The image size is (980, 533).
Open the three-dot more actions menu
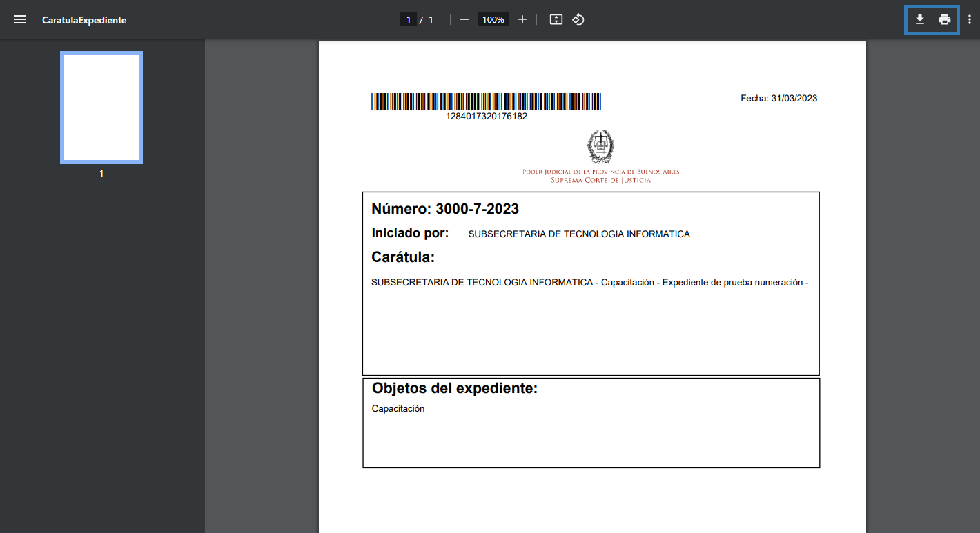point(970,20)
